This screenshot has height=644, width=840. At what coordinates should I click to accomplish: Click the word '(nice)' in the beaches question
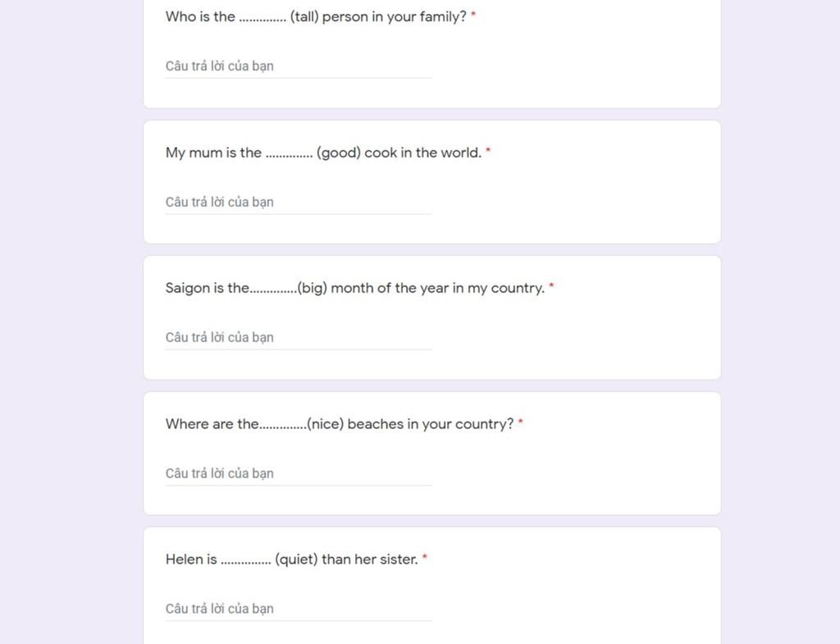click(325, 424)
